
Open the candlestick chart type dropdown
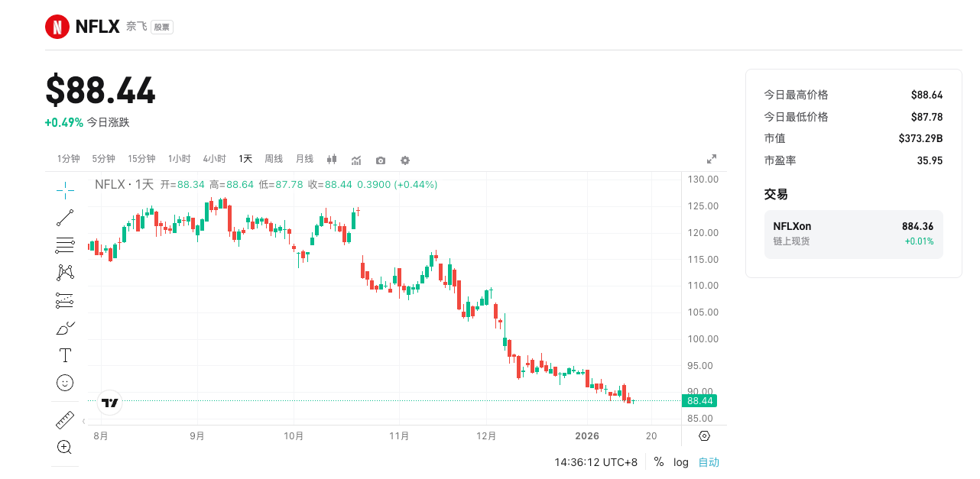pos(332,160)
